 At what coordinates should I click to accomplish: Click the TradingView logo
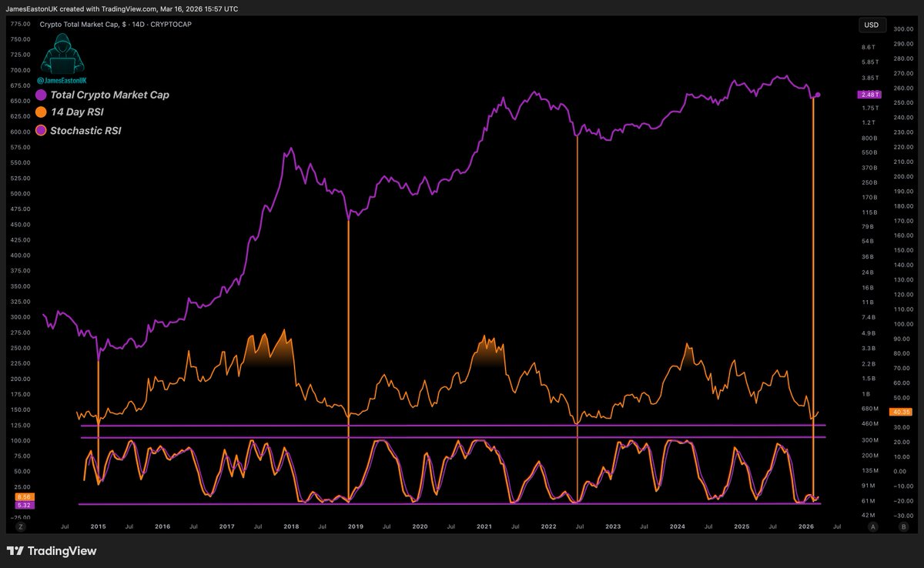pos(51,551)
